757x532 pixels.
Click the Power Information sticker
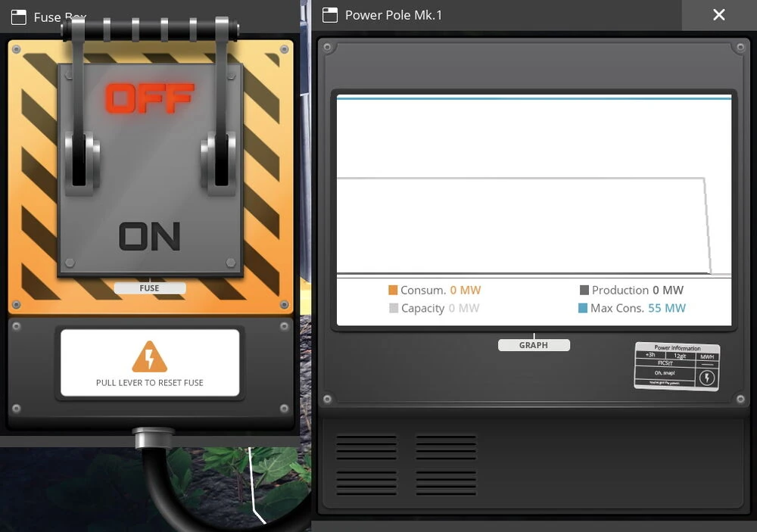[x=677, y=366]
